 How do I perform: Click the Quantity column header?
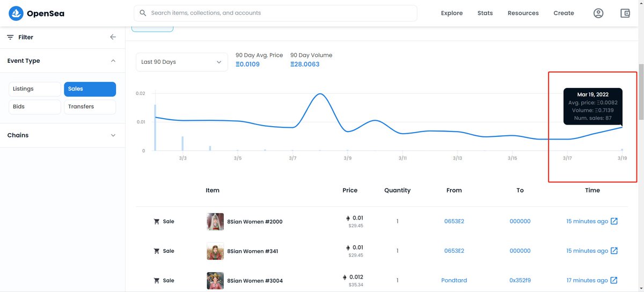[397, 190]
